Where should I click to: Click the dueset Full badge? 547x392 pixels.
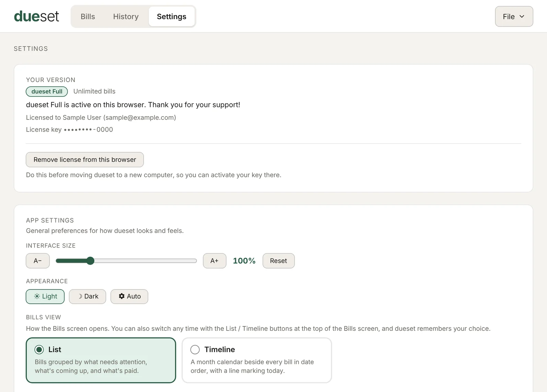pos(47,91)
